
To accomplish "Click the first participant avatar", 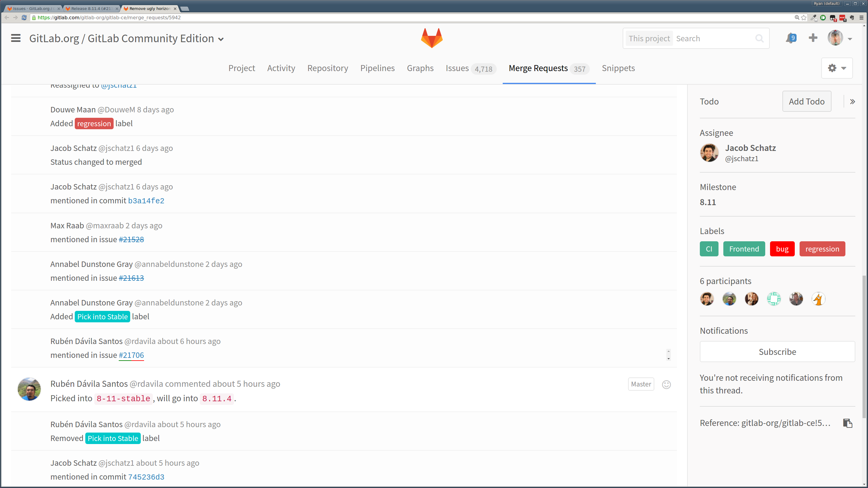I will (x=707, y=299).
